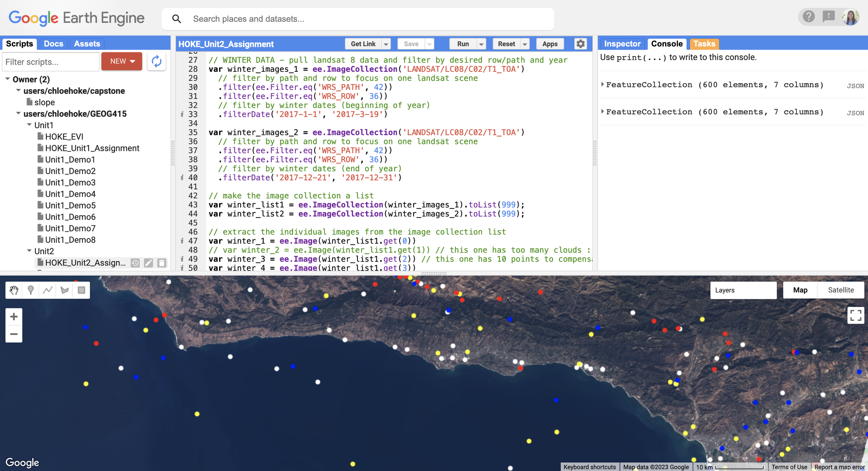
Task: Zoom in on the map
Action: (x=14, y=317)
